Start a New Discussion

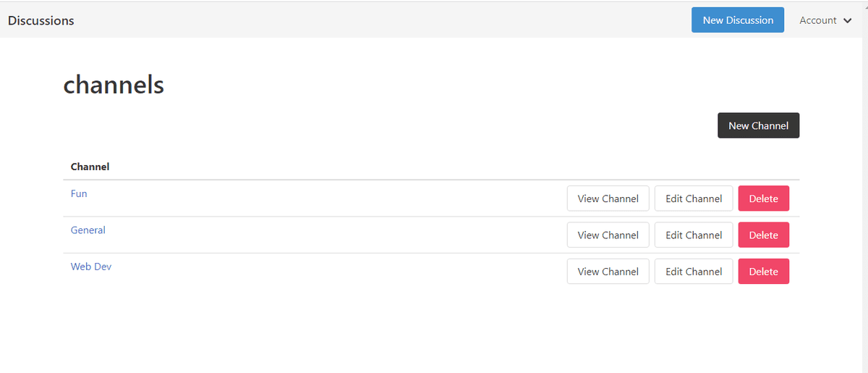(x=738, y=20)
